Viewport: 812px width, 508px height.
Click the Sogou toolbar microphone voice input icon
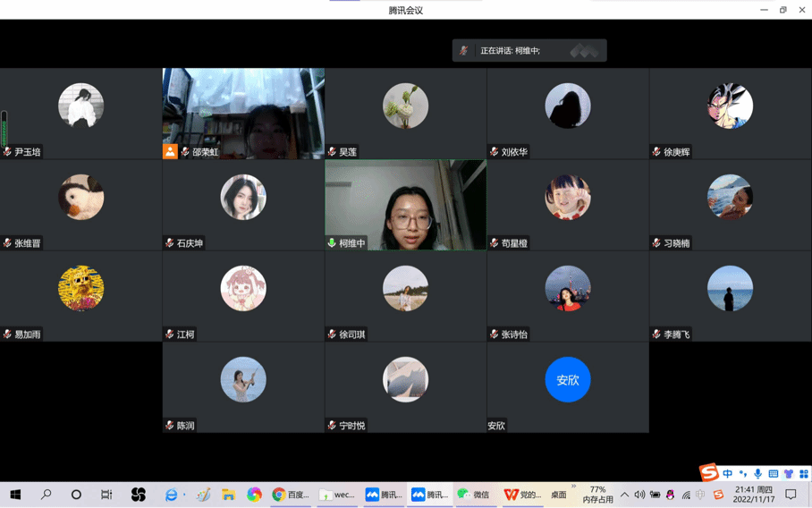(x=758, y=474)
